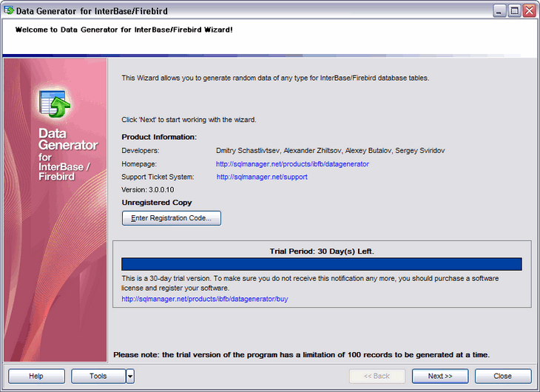540x392 pixels.
Task: Open the Help button
Action: pyautogui.click(x=36, y=376)
